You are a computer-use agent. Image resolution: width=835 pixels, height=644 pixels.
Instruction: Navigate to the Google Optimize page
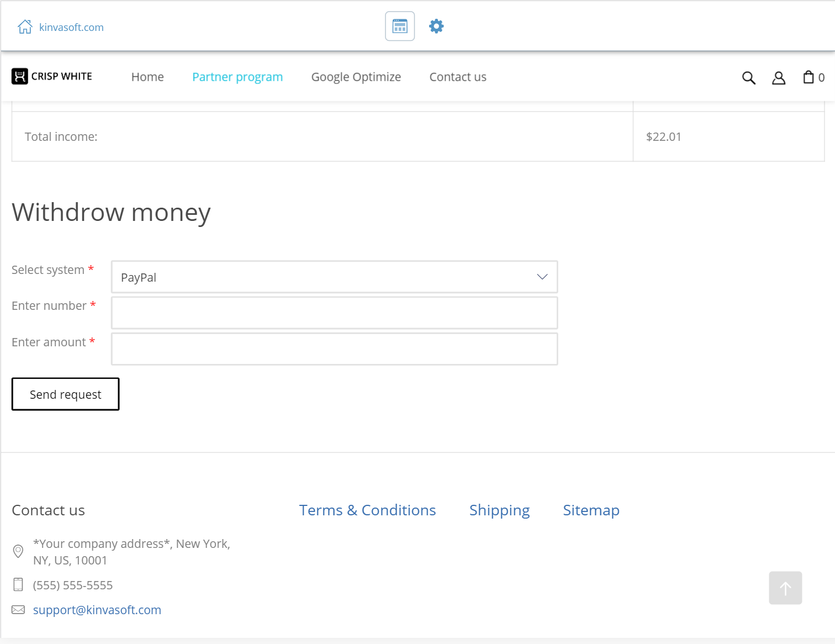(x=356, y=77)
